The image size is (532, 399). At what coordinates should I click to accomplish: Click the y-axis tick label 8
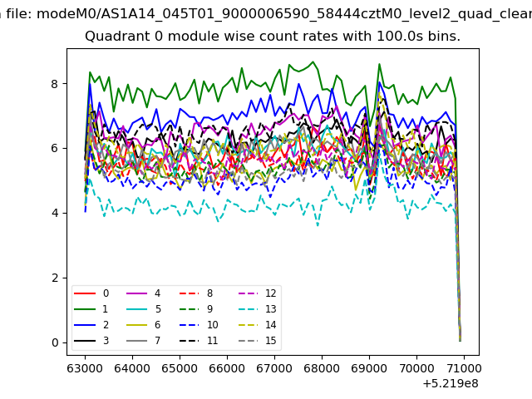coord(55,84)
